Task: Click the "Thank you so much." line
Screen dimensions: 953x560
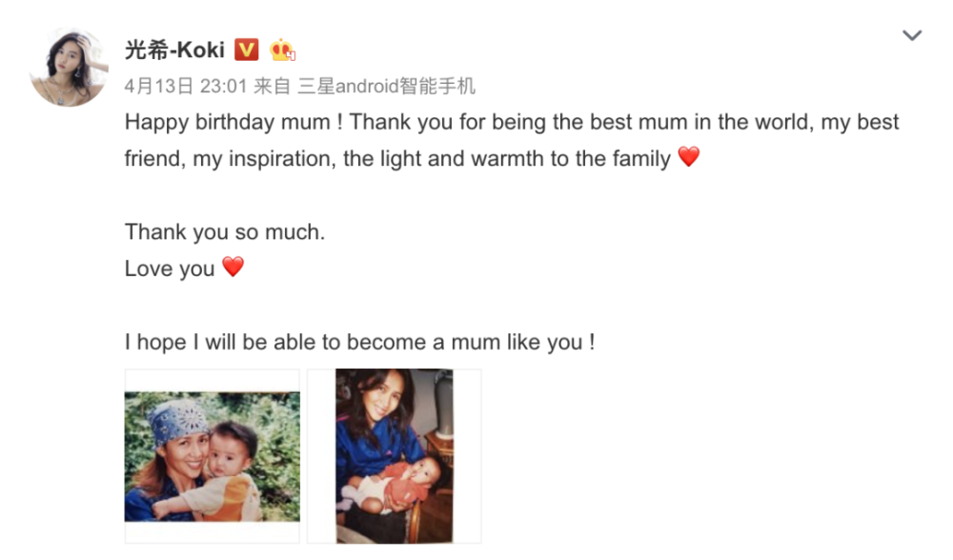Action: click(x=224, y=231)
